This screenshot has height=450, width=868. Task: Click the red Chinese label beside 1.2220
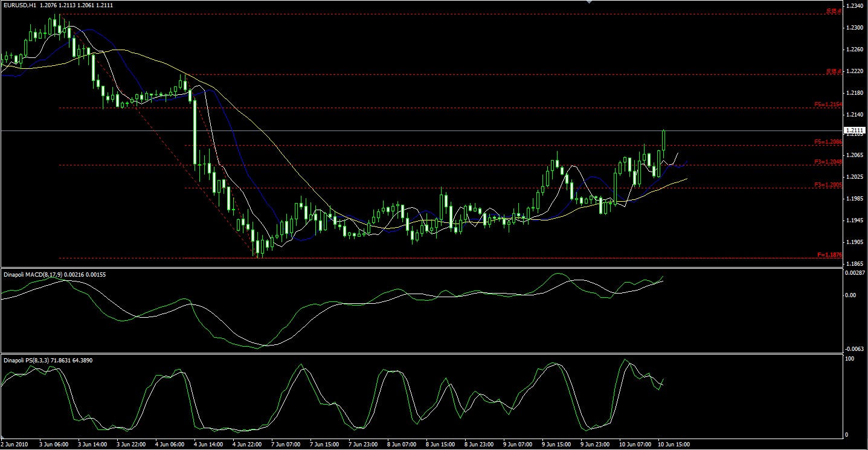click(834, 71)
